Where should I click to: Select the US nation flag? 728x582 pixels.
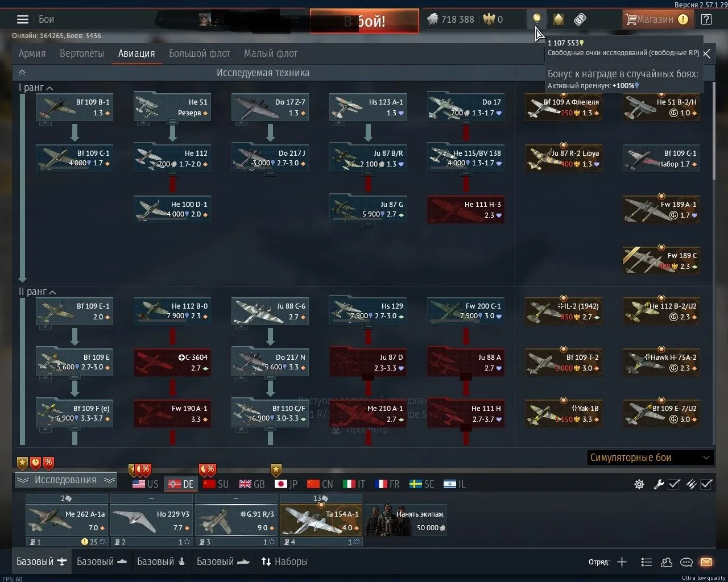tap(146, 484)
